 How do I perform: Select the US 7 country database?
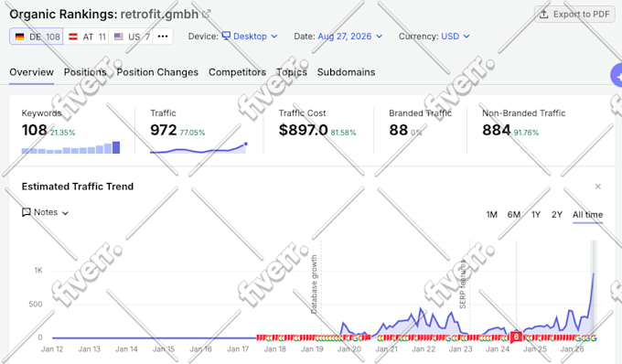[x=131, y=37]
